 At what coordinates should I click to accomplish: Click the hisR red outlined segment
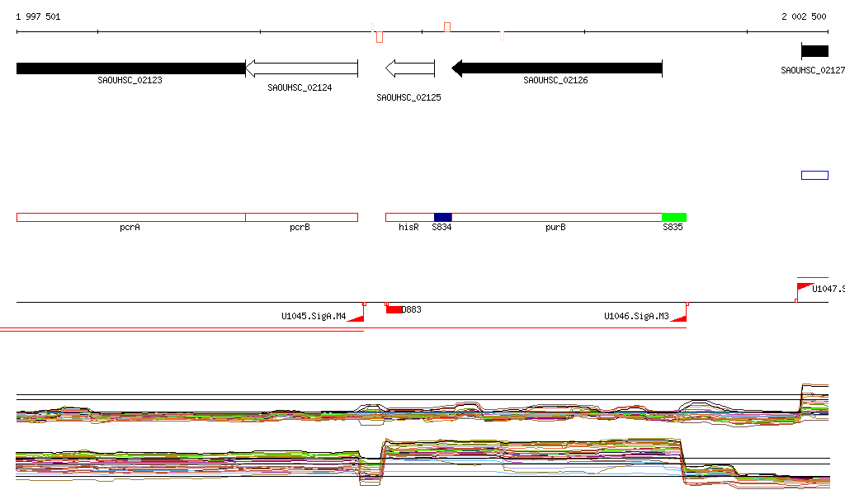(409, 218)
